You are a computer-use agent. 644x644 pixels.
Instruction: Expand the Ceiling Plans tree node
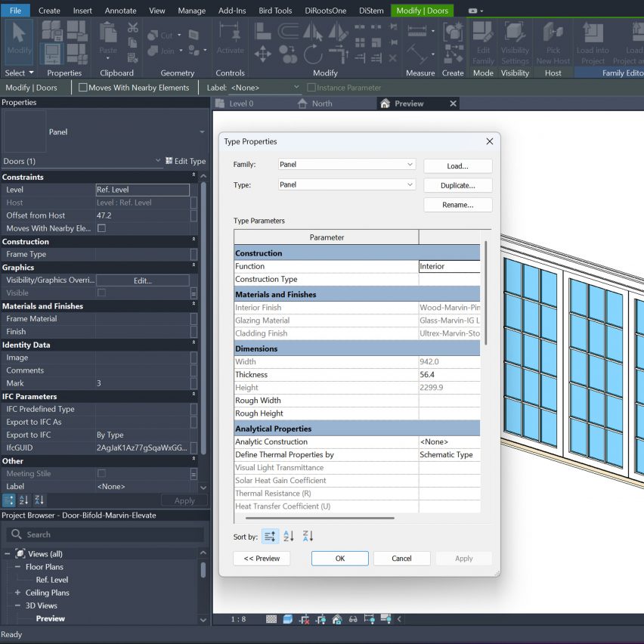coord(17,593)
